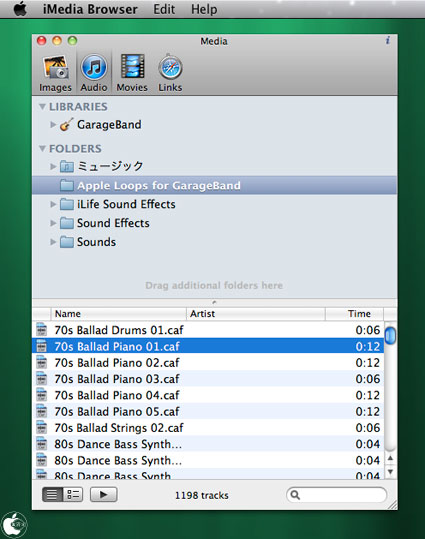Select the GarageBand library label
This screenshot has height=539, width=425.
tap(109, 124)
